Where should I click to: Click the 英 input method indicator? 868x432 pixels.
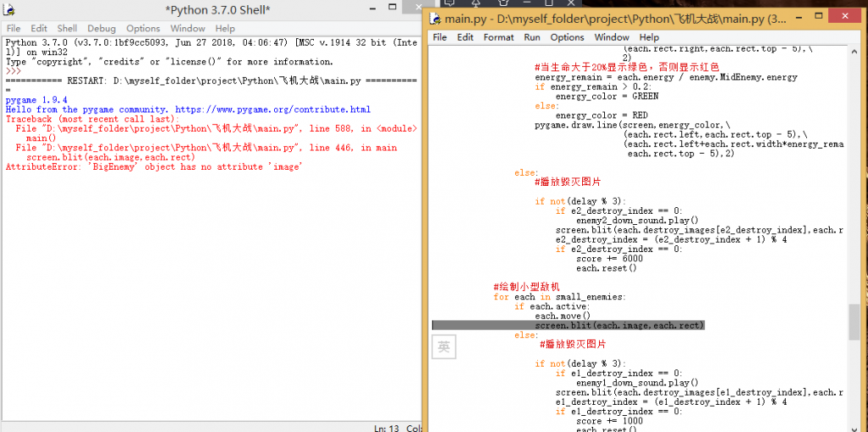coord(444,346)
